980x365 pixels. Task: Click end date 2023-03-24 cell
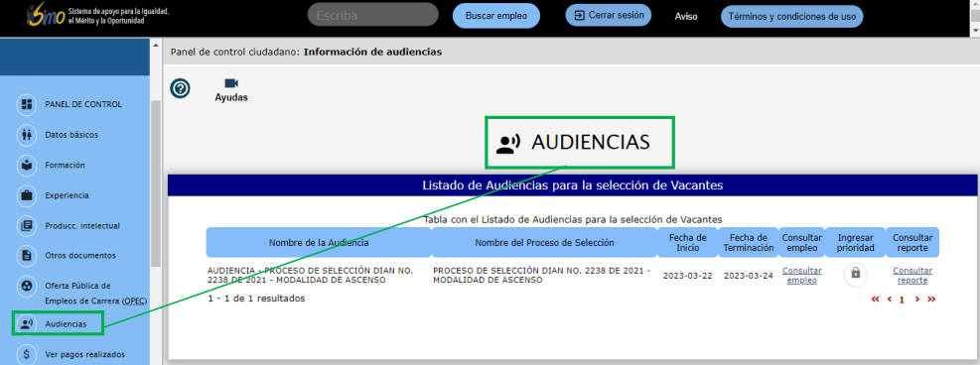(x=748, y=276)
